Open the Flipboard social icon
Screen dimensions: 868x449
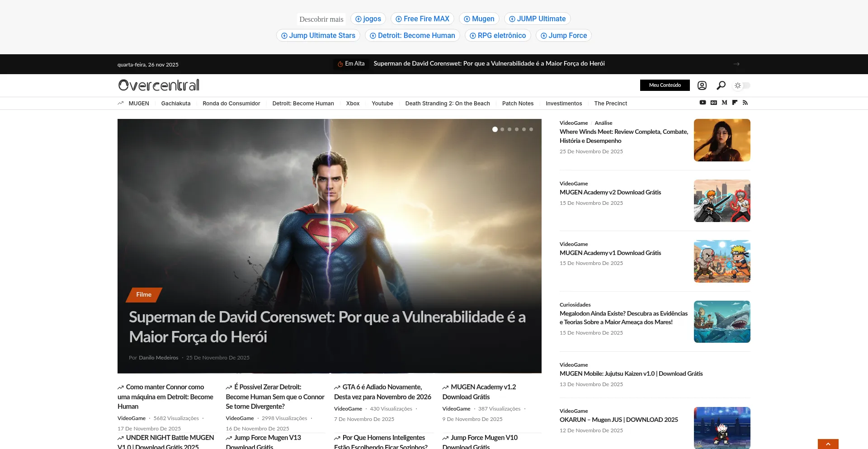point(735,103)
